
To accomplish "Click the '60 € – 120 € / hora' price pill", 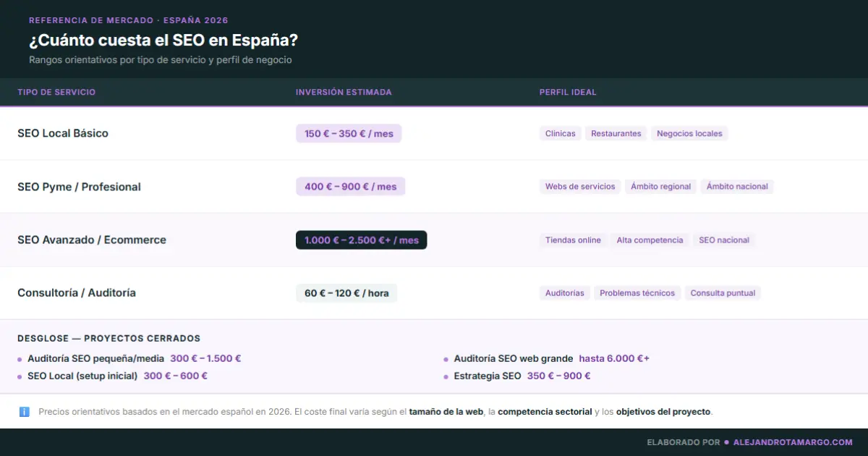I will (x=346, y=293).
